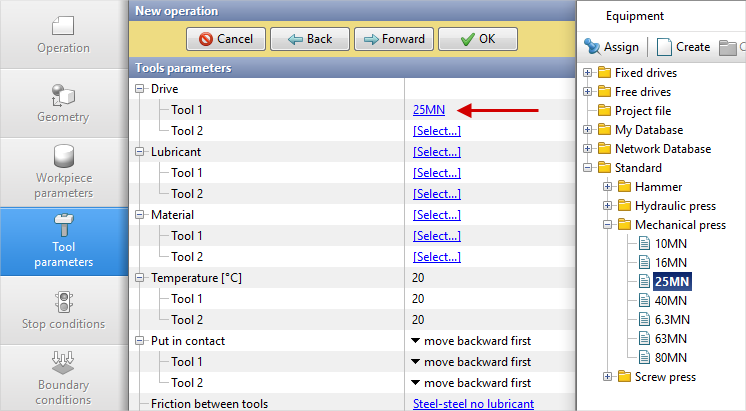The image size is (746, 411).
Task: Click the 25MN drive link
Action: click(x=428, y=110)
